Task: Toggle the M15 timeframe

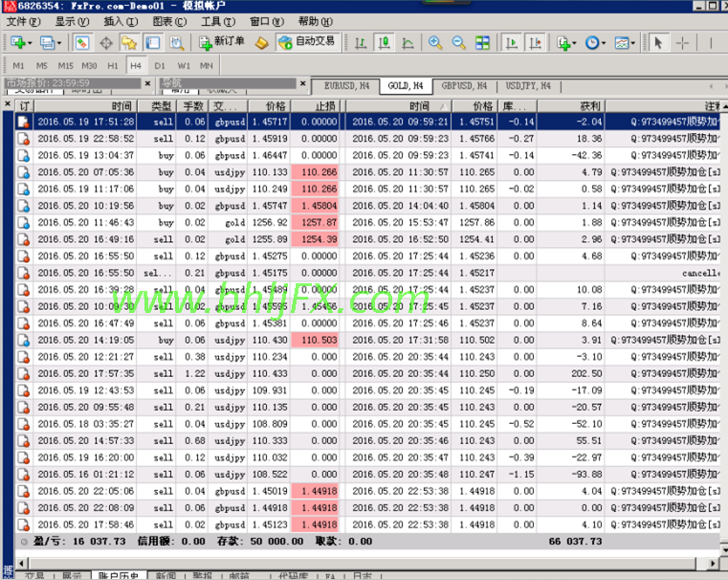Action: click(65, 65)
